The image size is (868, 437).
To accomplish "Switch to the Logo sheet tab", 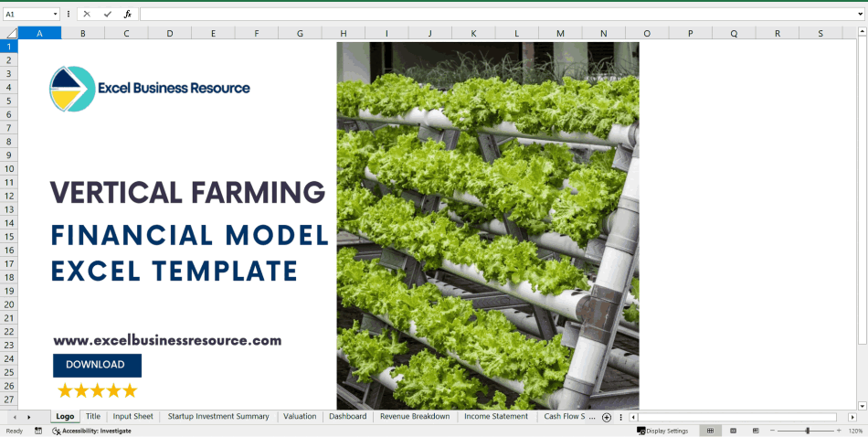I will (65, 416).
